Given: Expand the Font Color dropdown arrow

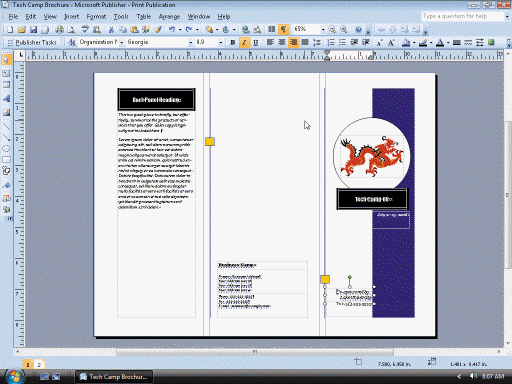Looking at the screenshot, I should coord(448,43).
